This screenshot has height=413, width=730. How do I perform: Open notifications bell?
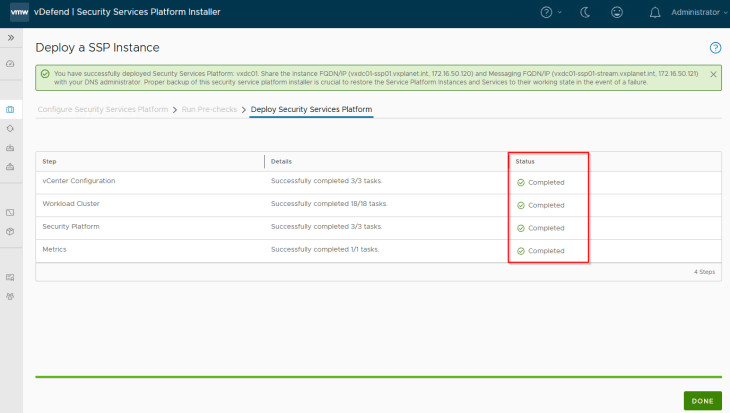click(655, 12)
